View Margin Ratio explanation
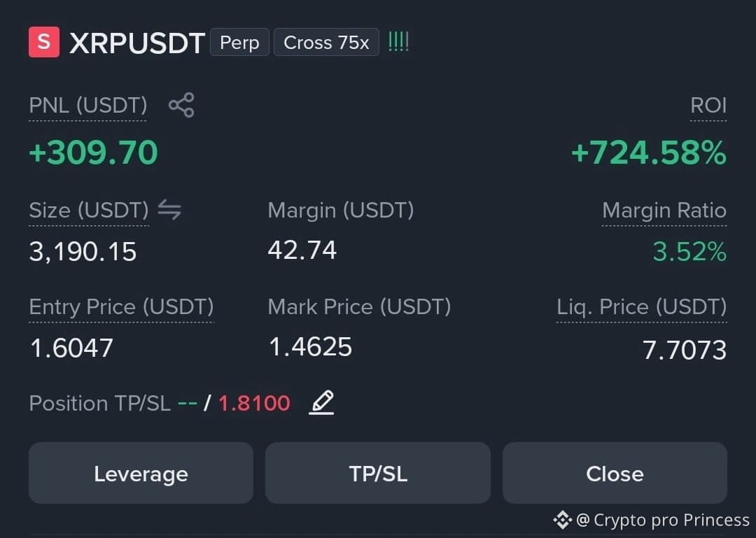756x538 pixels. coord(664,210)
